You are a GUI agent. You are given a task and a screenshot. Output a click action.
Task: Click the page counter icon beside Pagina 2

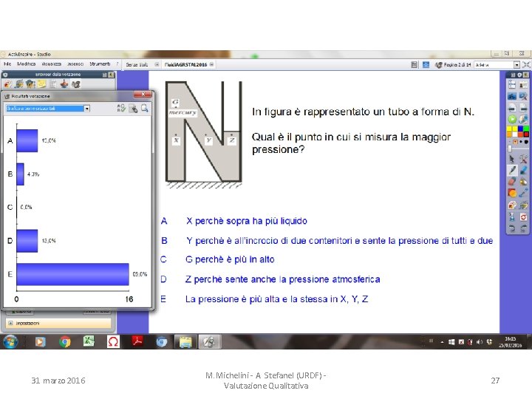coord(439,64)
